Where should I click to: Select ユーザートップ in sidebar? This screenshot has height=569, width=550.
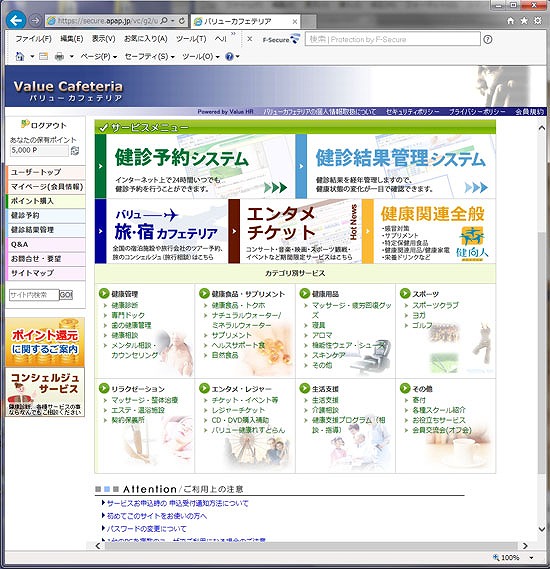46,172
